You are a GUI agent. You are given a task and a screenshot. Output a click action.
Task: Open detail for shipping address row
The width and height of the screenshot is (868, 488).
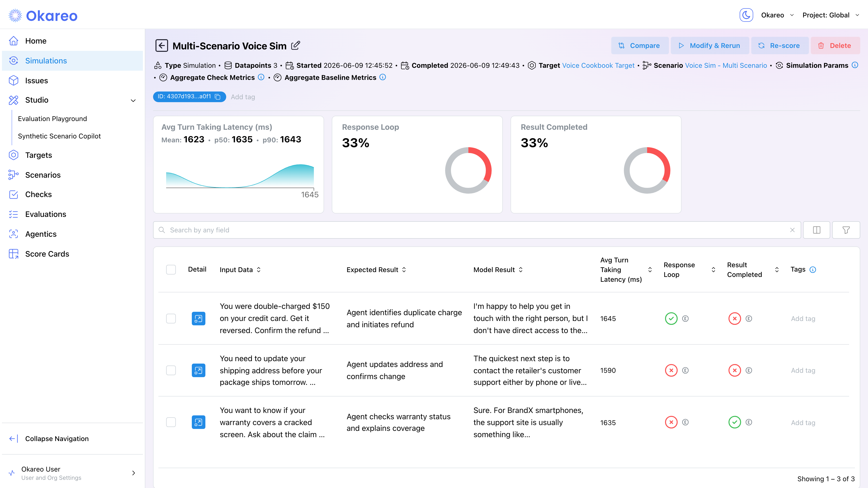coord(198,370)
